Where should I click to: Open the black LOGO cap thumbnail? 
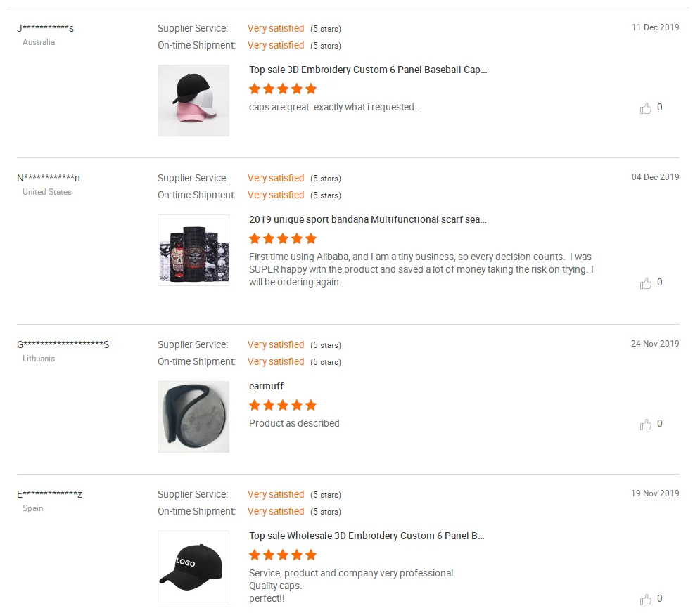click(x=193, y=567)
